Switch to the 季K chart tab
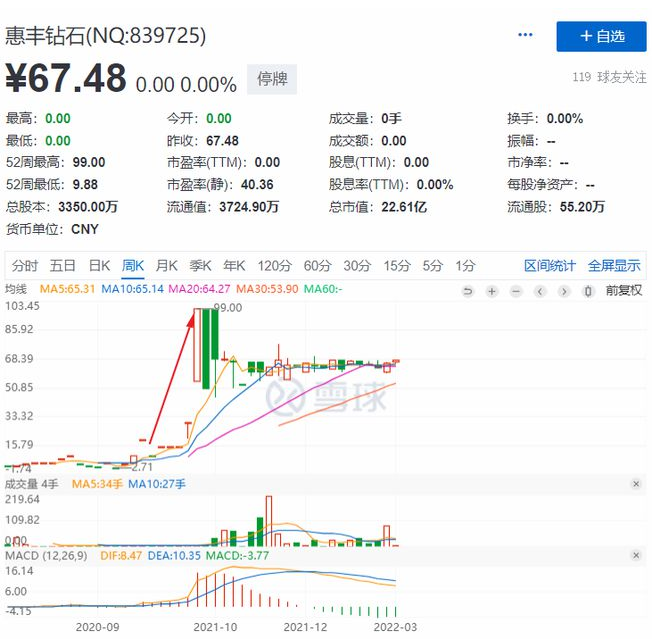The image size is (655, 639). (x=200, y=266)
